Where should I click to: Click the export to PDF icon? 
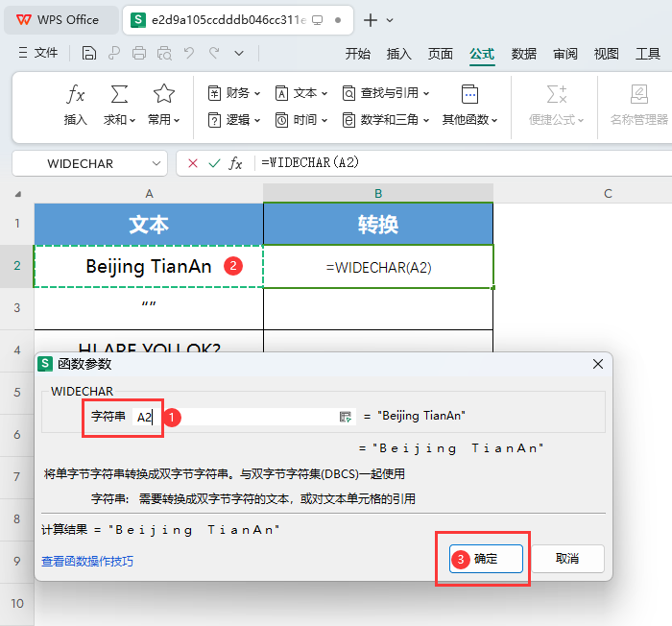[x=113, y=53]
